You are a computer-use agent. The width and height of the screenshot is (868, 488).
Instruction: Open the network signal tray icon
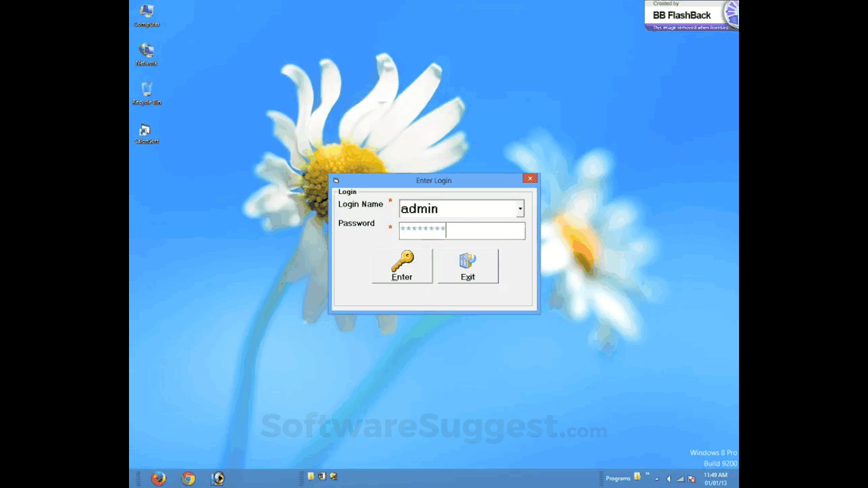[680, 479]
